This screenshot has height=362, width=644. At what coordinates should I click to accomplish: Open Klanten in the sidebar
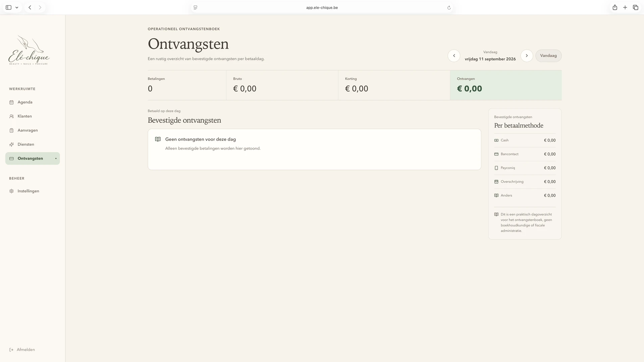click(x=33, y=116)
